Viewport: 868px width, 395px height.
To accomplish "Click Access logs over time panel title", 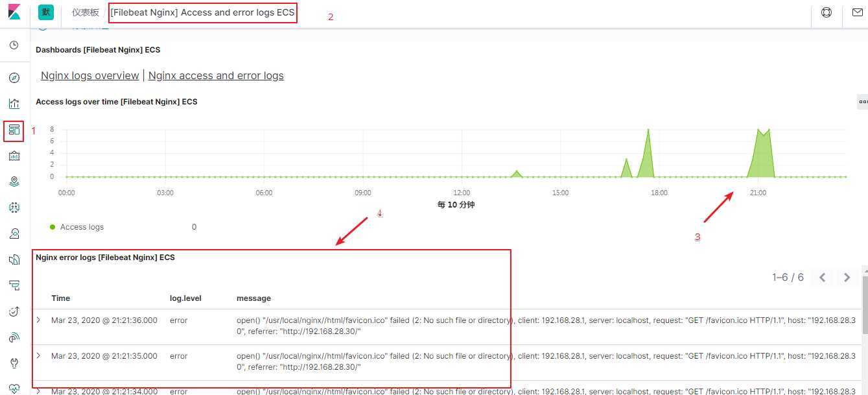I will 117,102.
